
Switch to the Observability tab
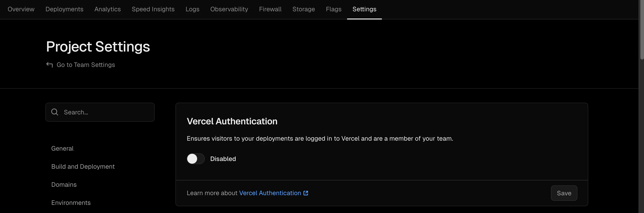click(x=229, y=9)
